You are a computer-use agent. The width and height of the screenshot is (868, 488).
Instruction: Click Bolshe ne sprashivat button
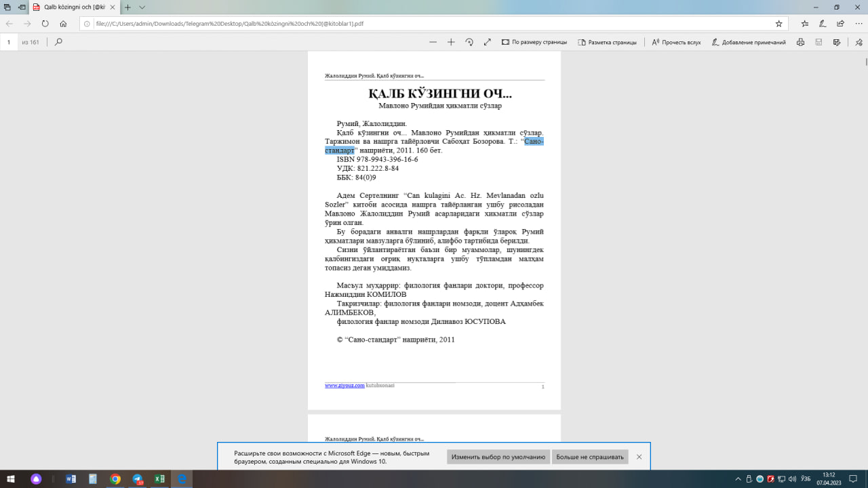[x=589, y=457]
